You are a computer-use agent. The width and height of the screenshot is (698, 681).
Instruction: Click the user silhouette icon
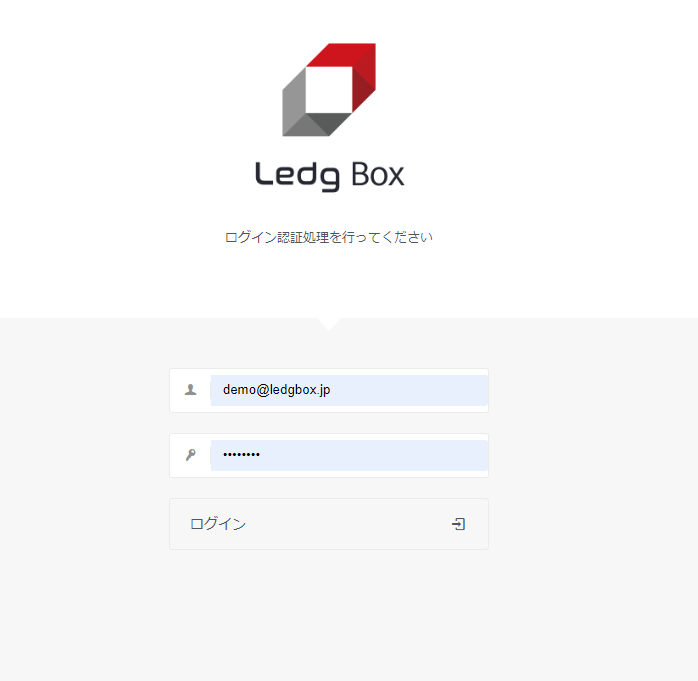point(191,390)
